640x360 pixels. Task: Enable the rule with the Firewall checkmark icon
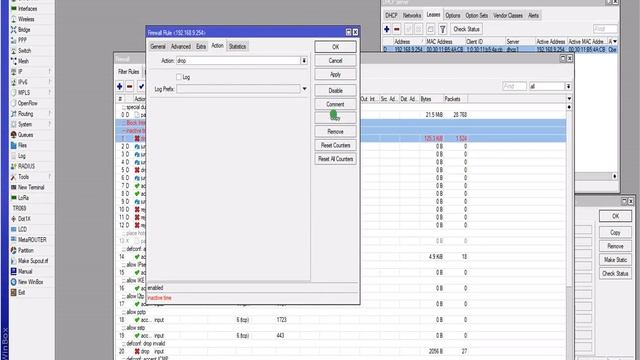tap(141, 86)
